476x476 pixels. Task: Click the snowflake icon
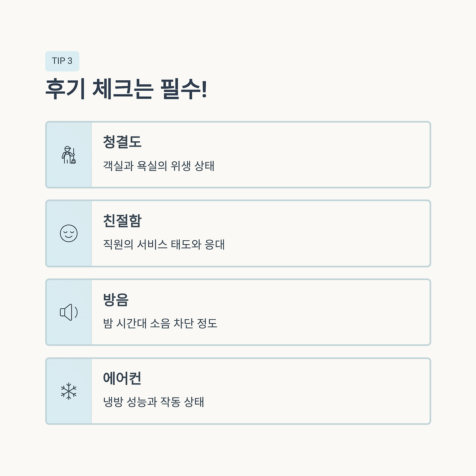click(69, 391)
